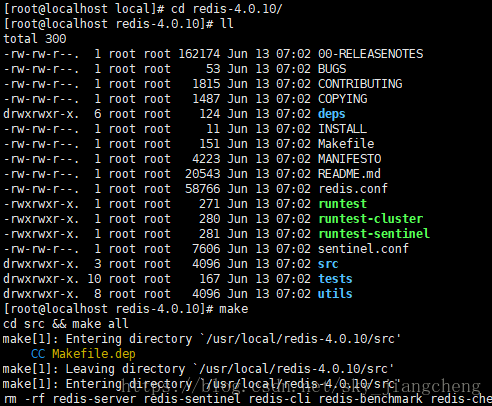The height and width of the screenshot is (406, 492).
Task: Click the README.md file name
Action: point(349,174)
